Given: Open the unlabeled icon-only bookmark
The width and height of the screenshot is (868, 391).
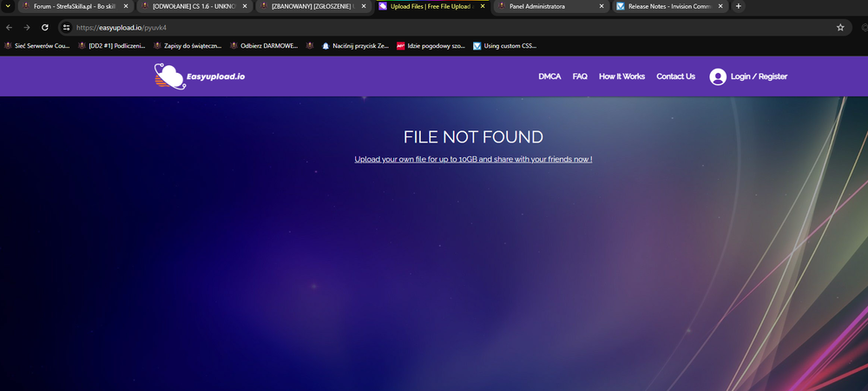Looking at the screenshot, I should (x=310, y=46).
